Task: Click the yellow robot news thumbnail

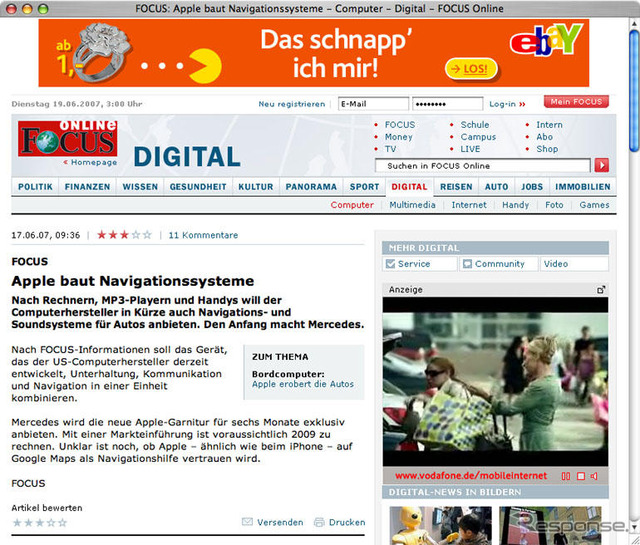Action: pyautogui.click(x=440, y=525)
